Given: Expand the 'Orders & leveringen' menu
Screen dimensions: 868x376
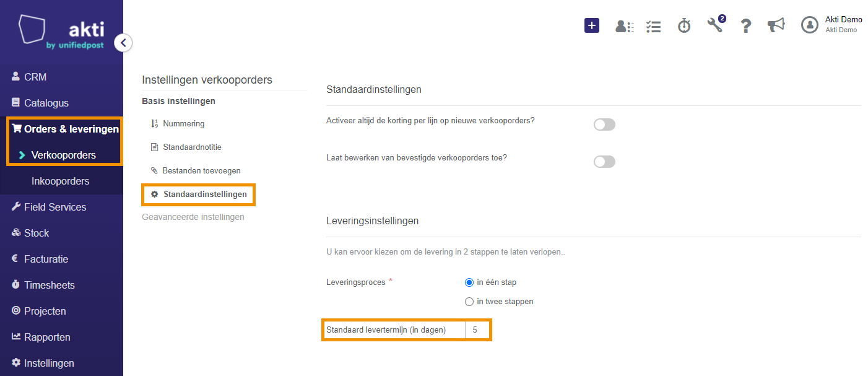Looking at the screenshot, I should (x=65, y=129).
